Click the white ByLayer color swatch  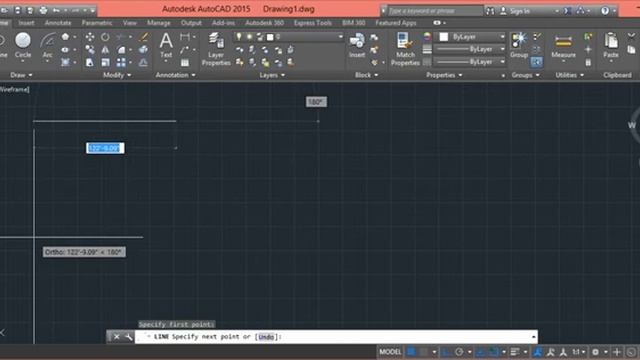click(444, 37)
